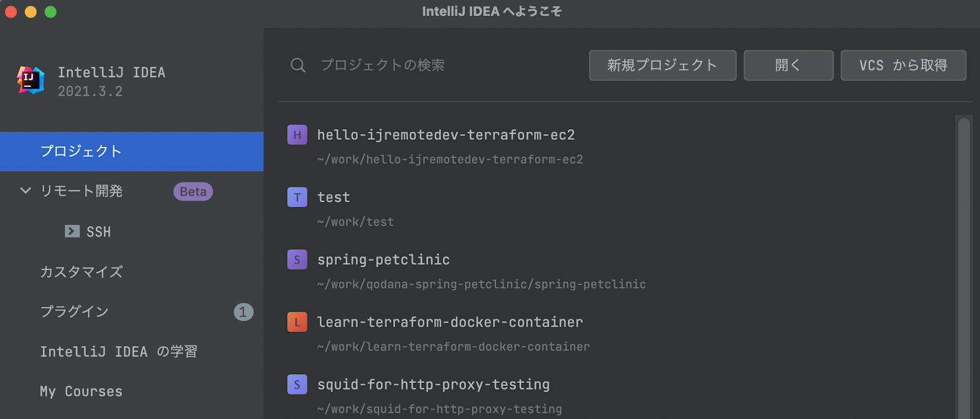Click the IntelliJ IDEA logo icon
The width and height of the screenshot is (980, 419).
tap(31, 80)
